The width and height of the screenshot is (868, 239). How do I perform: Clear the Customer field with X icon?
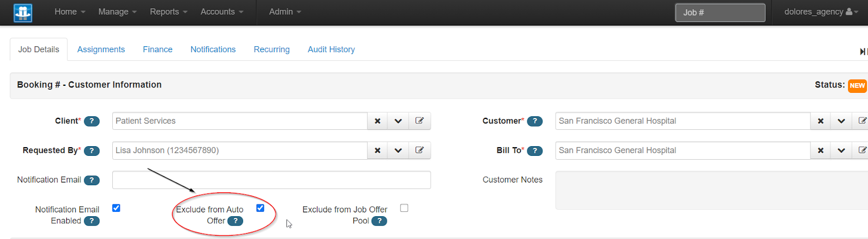pyautogui.click(x=821, y=121)
